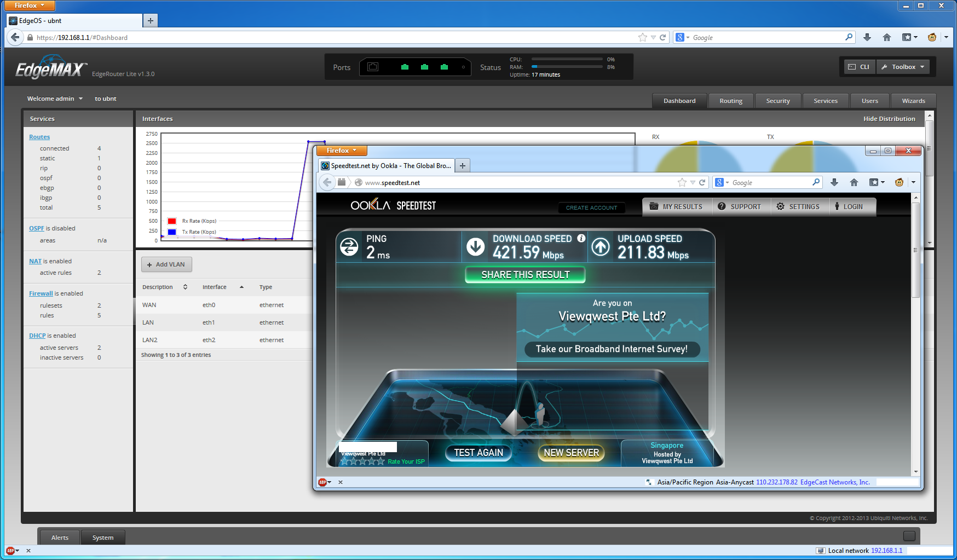This screenshot has height=560, width=957.
Task: Open the CLI terminal button
Action: [x=859, y=67]
